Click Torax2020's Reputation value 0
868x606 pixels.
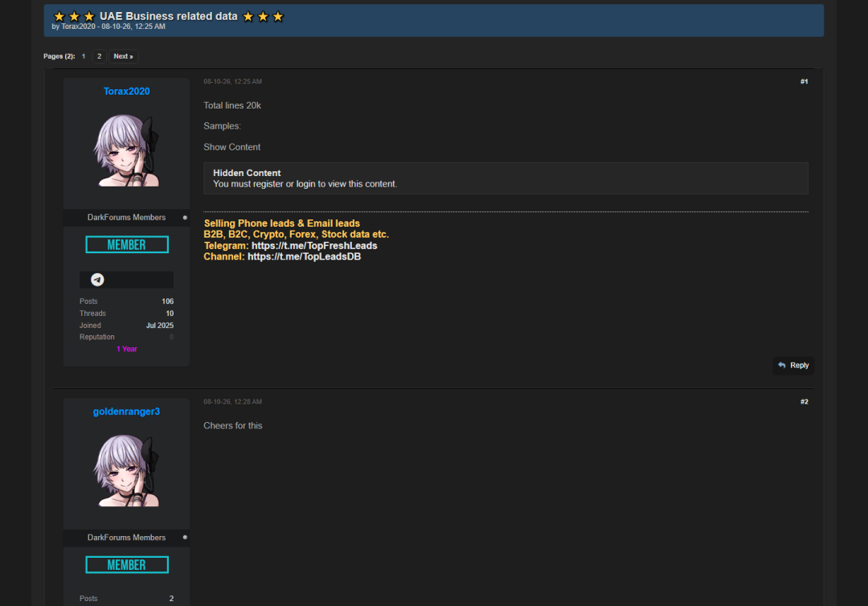[x=172, y=337]
